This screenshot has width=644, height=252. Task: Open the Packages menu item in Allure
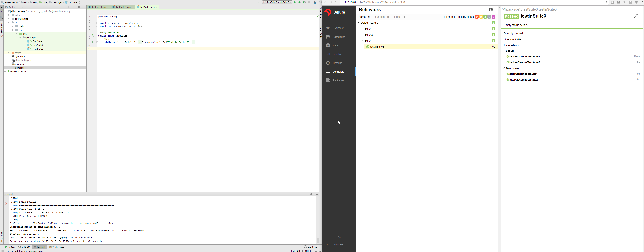click(x=338, y=80)
